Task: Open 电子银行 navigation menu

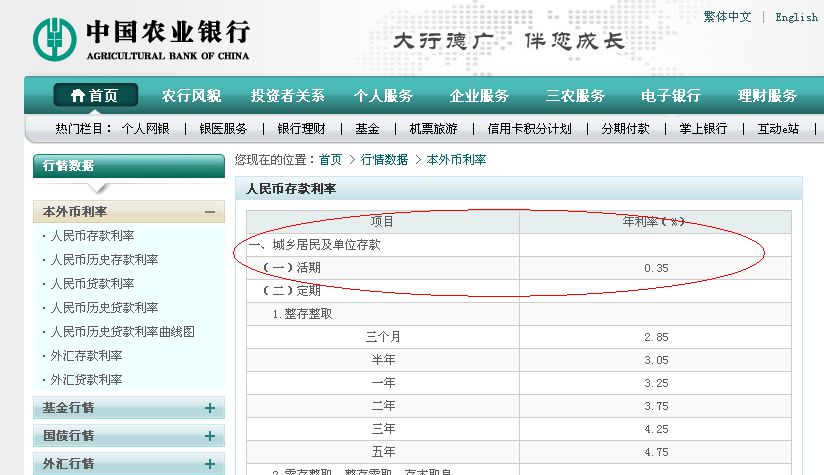Action: click(x=671, y=96)
